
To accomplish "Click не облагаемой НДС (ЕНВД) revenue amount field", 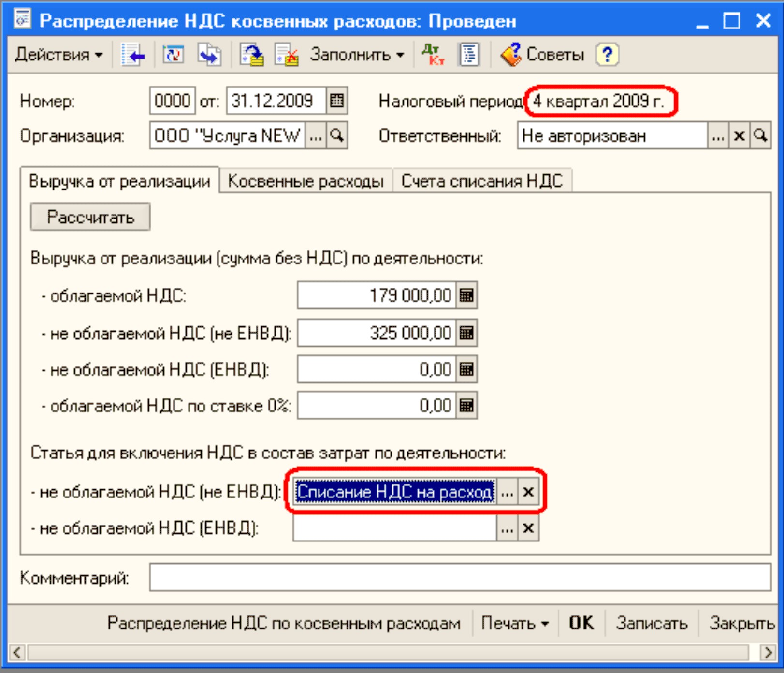I will [377, 369].
